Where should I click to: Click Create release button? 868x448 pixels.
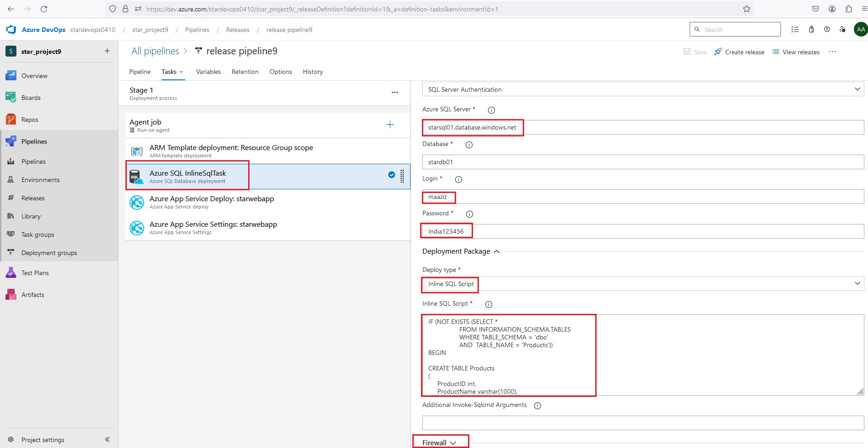739,52
